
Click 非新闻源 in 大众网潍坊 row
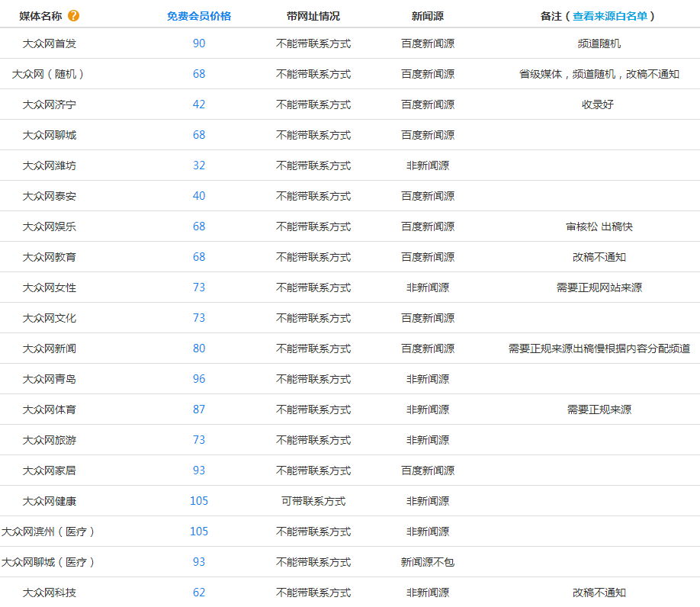point(428,165)
